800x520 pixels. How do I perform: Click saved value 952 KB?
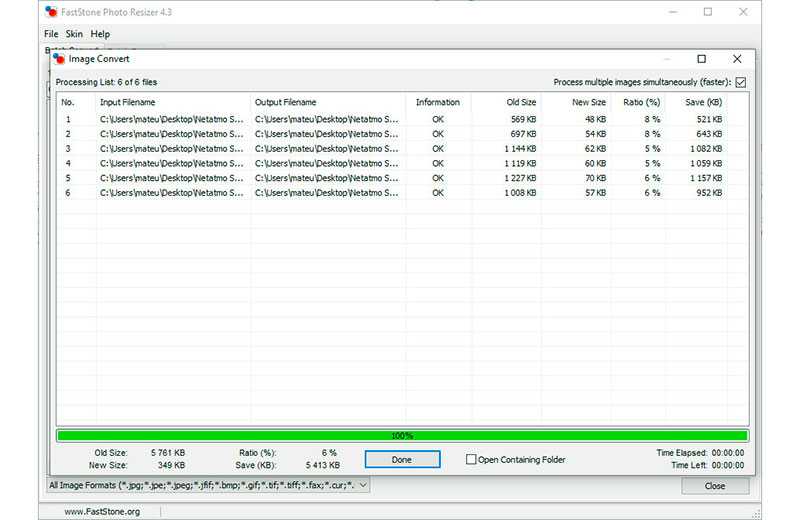tap(709, 193)
